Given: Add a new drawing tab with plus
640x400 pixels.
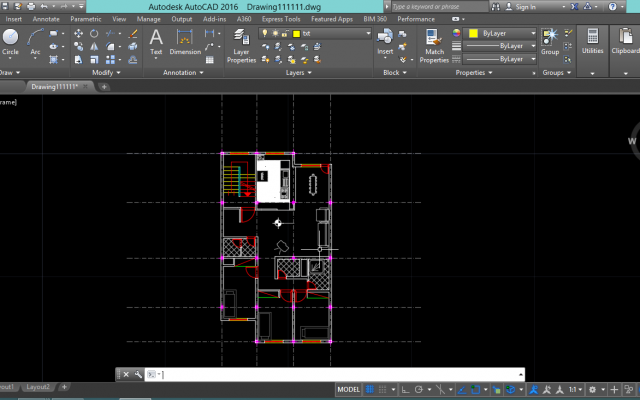Looking at the screenshot, I should [x=104, y=87].
